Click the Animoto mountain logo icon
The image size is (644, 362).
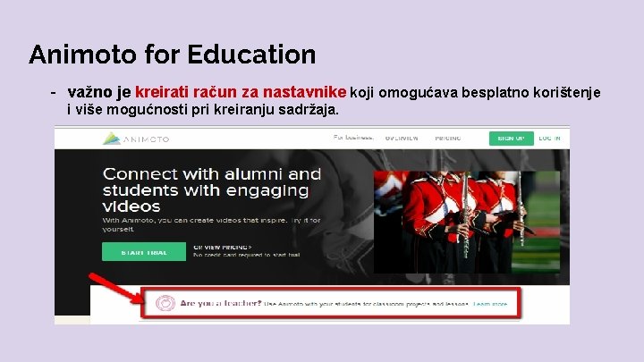coord(111,139)
